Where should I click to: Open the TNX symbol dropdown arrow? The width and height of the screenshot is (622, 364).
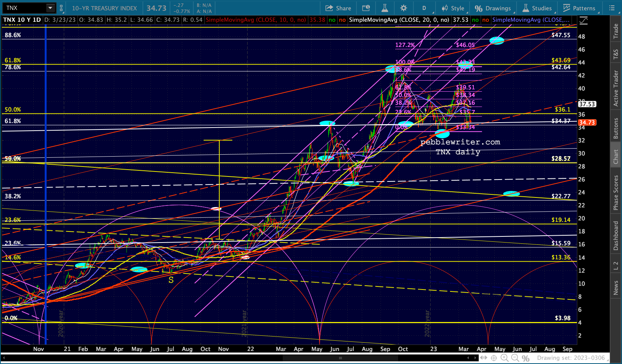pyautogui.click(x=50, y=8)
